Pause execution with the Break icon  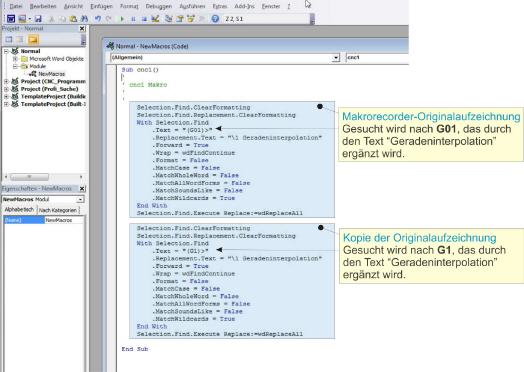(133, 19)
